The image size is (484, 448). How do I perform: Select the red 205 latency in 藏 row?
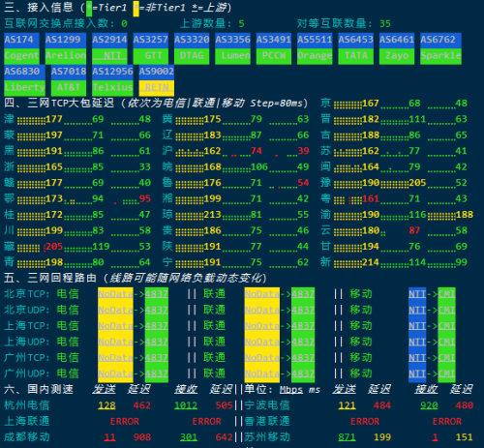coord(54,247)
